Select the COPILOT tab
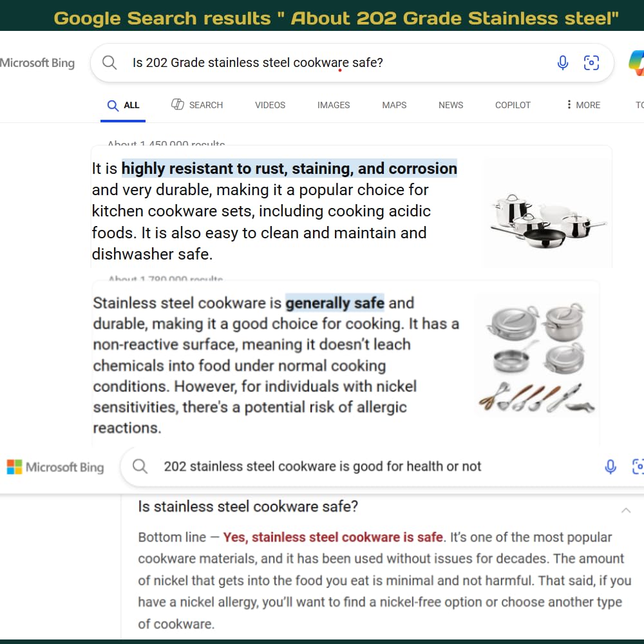Image resolution: width=644 pixels, height=644 pixels. [x=513, y=105]
